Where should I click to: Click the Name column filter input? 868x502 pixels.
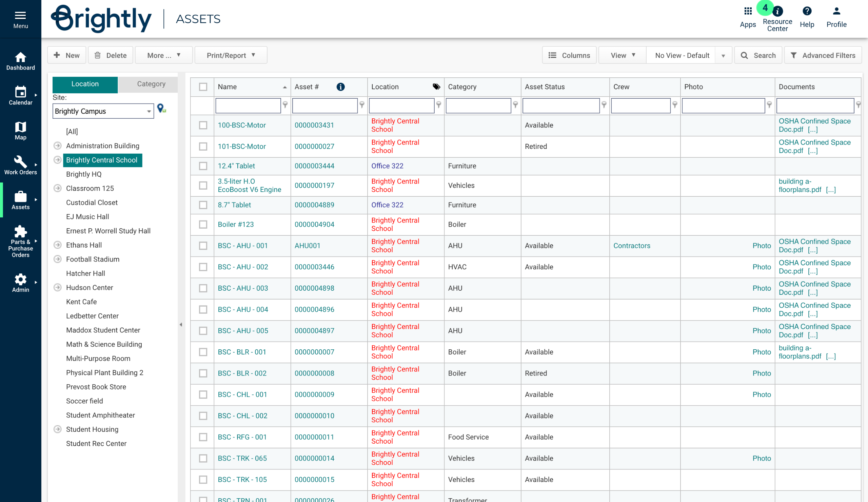point(248,105)
